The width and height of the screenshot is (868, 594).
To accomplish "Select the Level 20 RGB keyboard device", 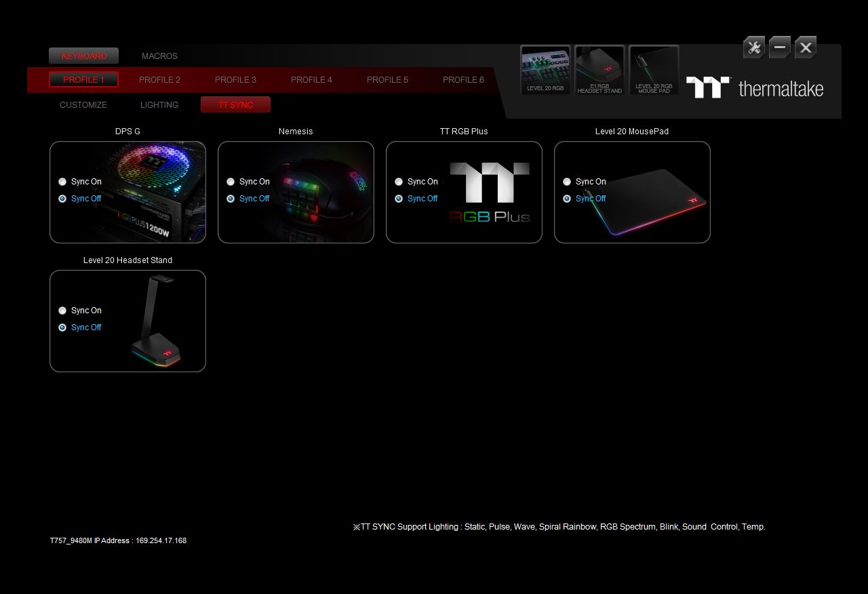I will [x=545, y=70].
